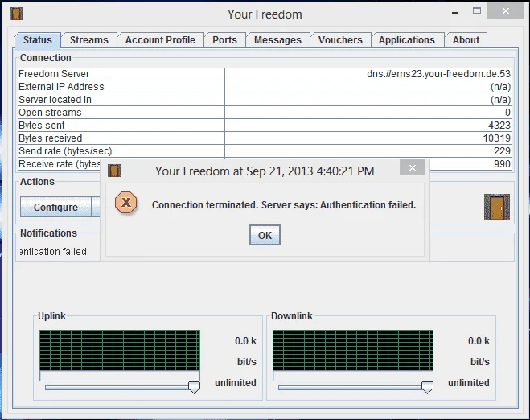Image resolution: width=530 pixels, height=420 pixels.
Task: Open the Account Profile tab
Action: (160, 40)
